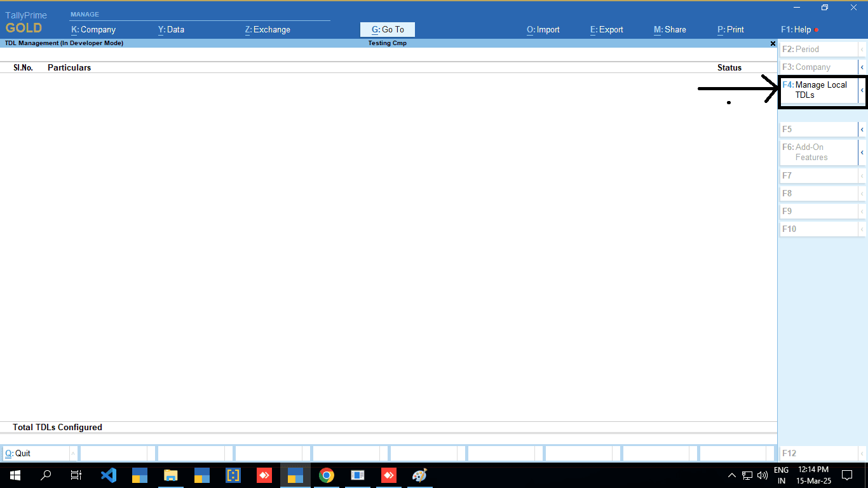Click the F10 side button
The width and height of the screenshot is (868, 488).
point(819,229)
